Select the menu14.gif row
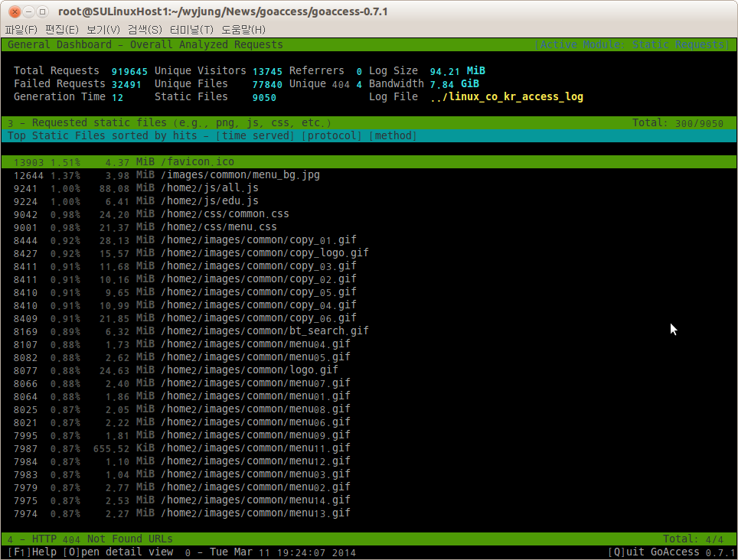The height and width of the screenshot is (560, 738). pyautogui.click(x=369, y=500)
